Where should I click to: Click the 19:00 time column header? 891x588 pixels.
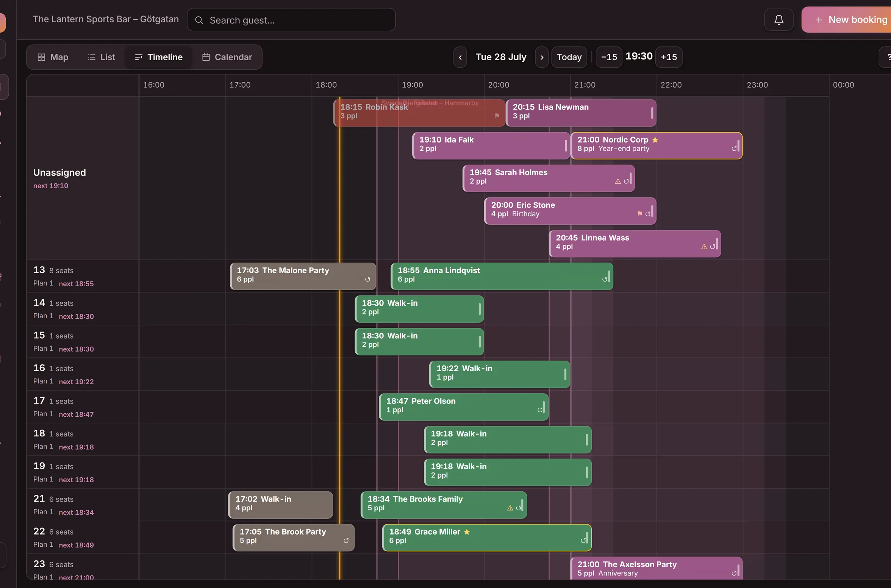412,85
